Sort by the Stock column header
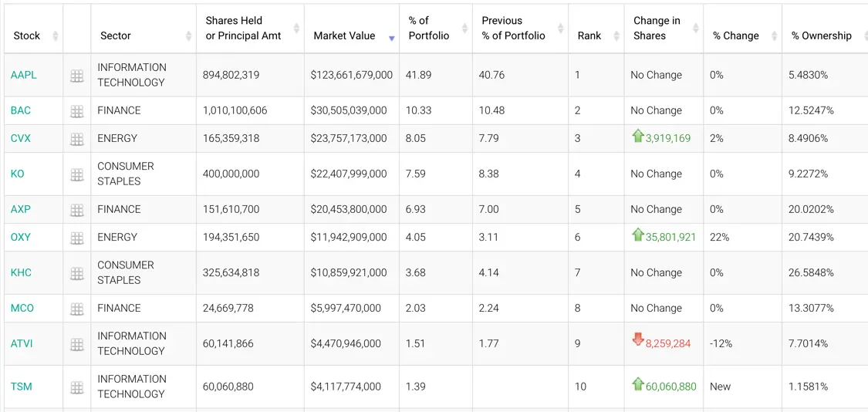This screenshot has width=868, height=412. tap(27, 35)
